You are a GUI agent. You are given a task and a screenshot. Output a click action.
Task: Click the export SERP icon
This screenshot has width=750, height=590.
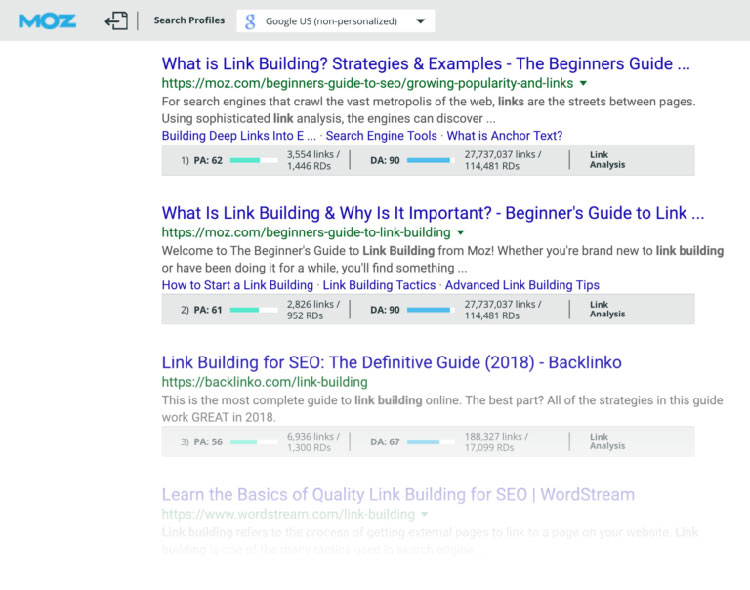point(116,21)
